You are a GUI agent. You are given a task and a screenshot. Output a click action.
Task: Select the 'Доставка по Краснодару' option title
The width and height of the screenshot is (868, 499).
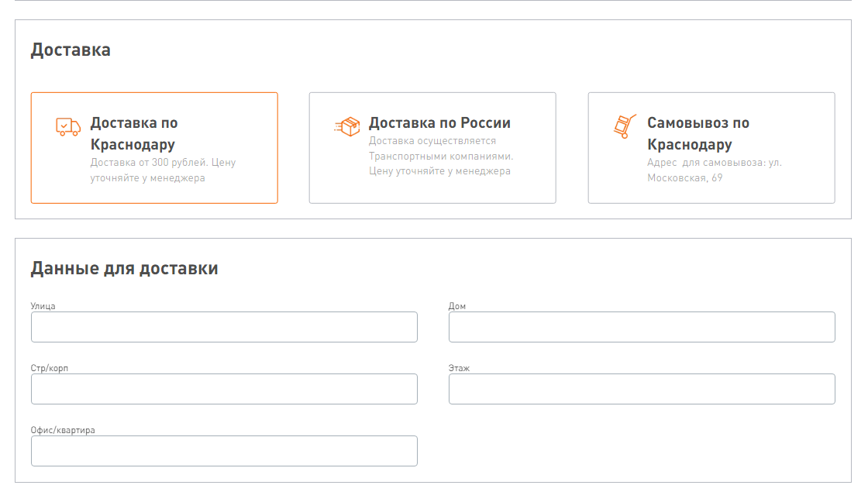[133, 133]
